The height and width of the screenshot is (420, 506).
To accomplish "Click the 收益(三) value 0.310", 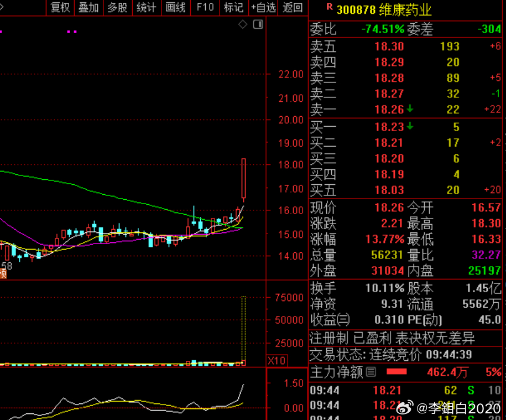I will click(389, 320).
